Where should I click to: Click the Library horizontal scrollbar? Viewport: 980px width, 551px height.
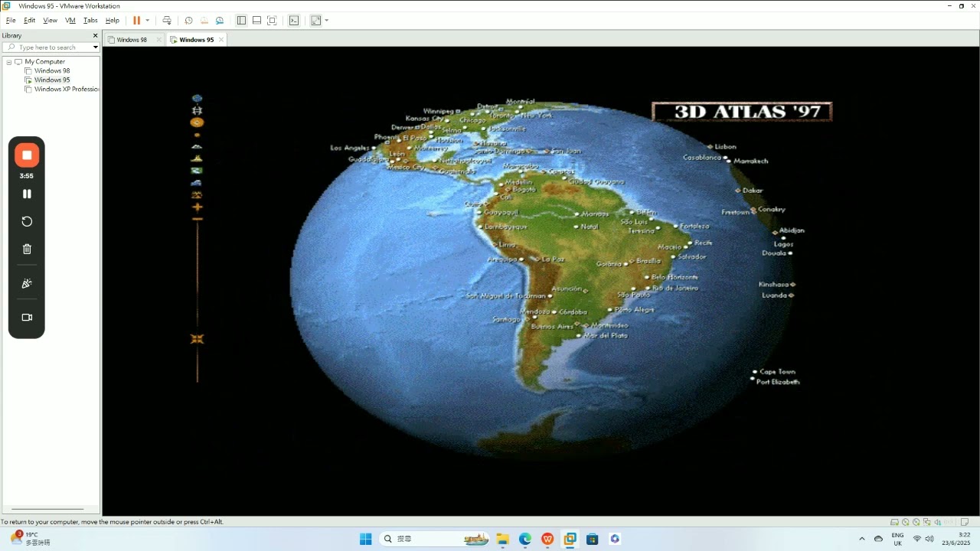tap(47, 509)
